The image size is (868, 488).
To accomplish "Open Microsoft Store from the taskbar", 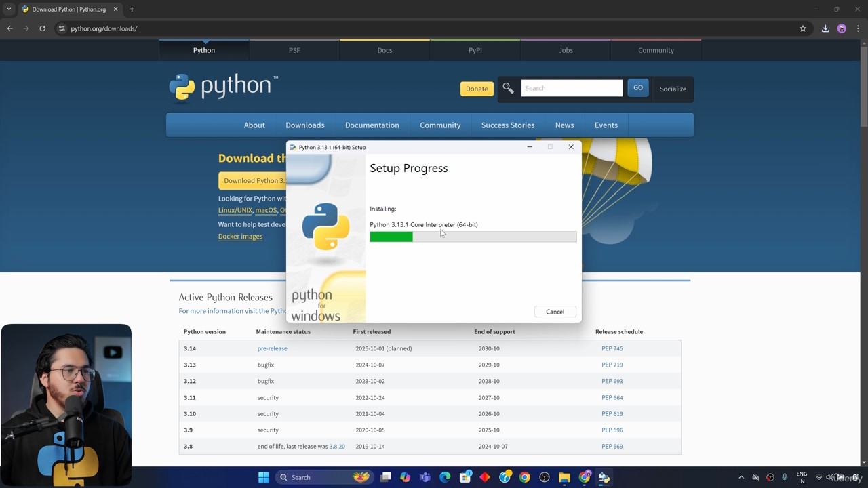I will click(465, 477).
